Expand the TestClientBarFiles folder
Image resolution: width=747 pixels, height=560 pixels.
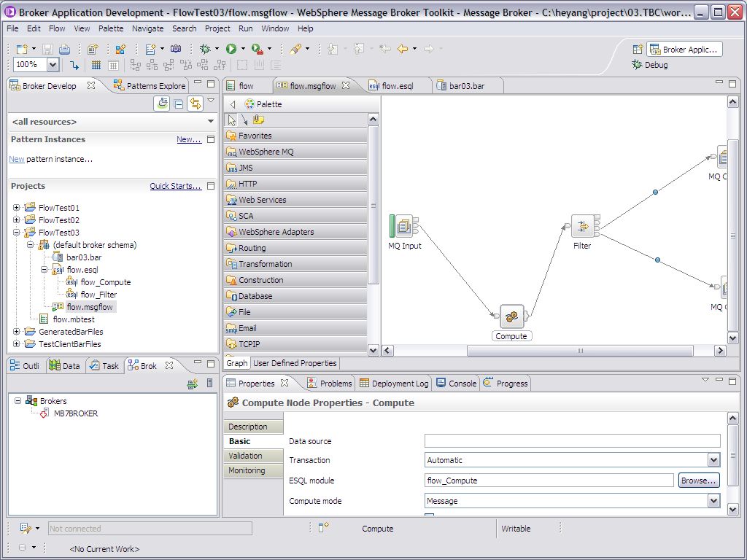coord(17,344)
